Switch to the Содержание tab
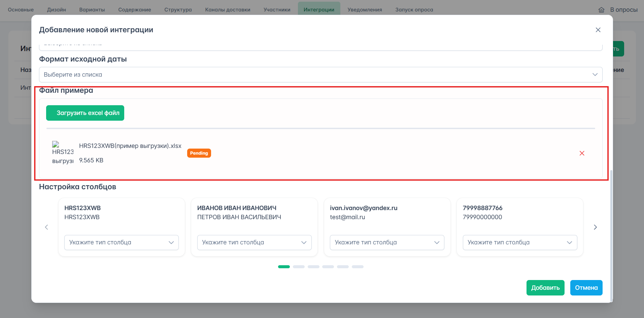Screen dimensions: 644x318 pyautogui.click(x=135, y=10)
